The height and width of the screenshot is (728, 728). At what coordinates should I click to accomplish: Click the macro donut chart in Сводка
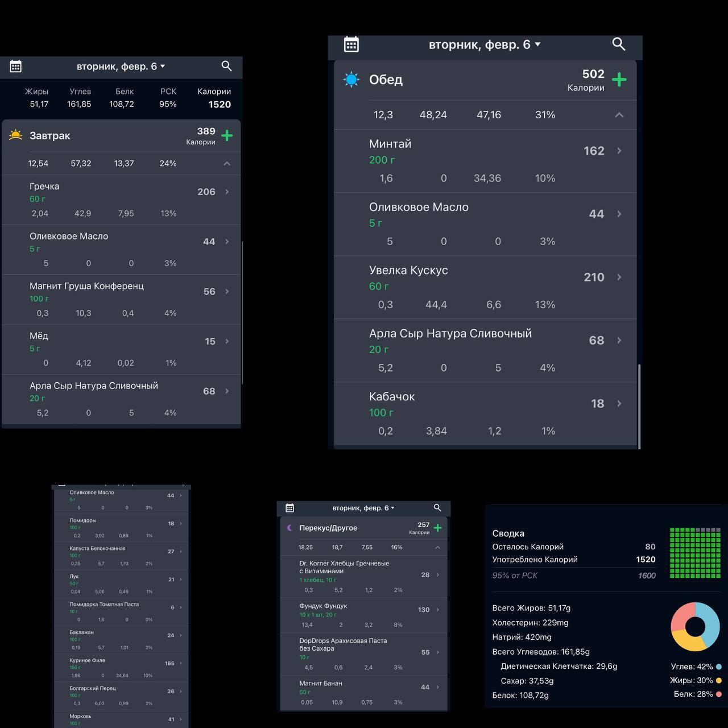(695, 627)
